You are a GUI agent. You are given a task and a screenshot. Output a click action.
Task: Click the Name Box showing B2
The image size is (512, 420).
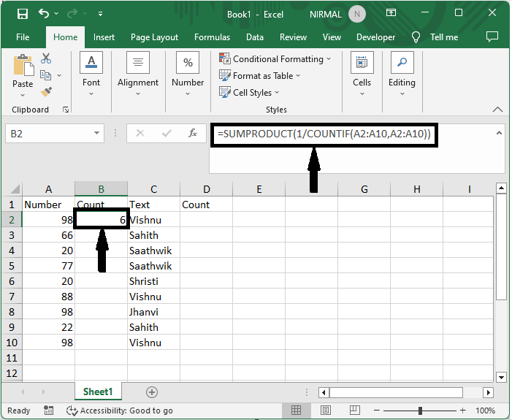pyautogui.click(x=48, y=134)
